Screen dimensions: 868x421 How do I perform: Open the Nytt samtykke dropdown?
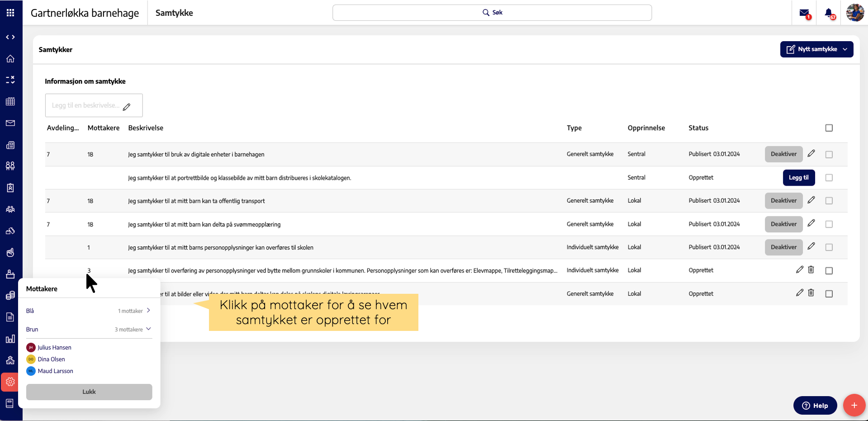(816, 49)
